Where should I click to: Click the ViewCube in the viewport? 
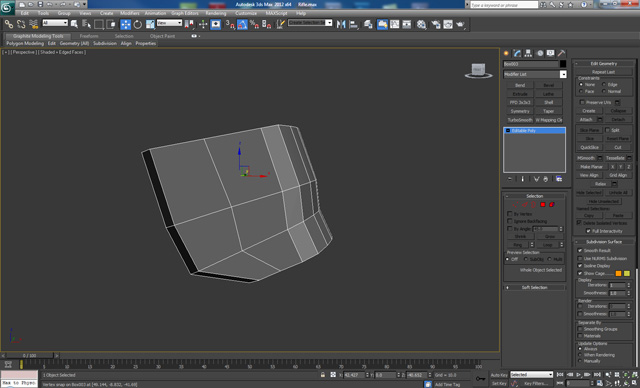coord(478,70)
